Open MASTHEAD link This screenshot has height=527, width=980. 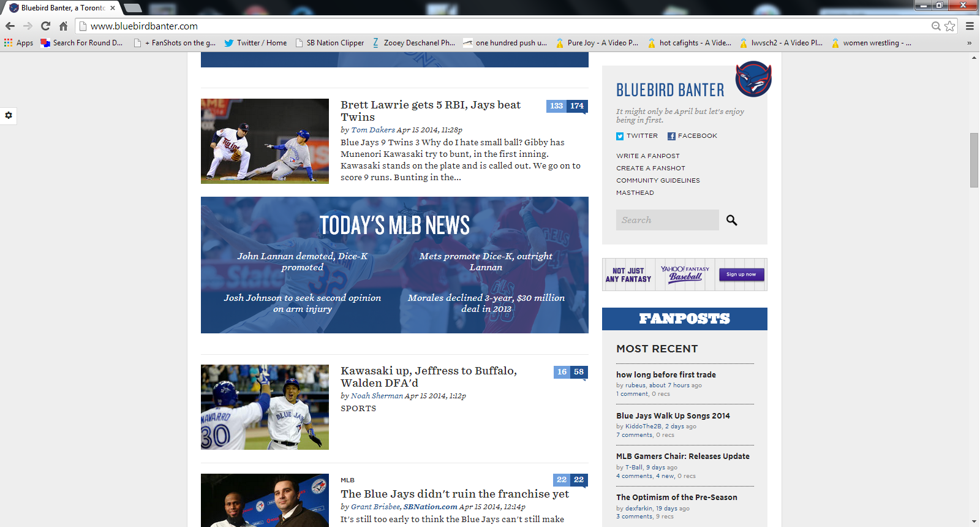pyautogui.click(x=635, y=193)
